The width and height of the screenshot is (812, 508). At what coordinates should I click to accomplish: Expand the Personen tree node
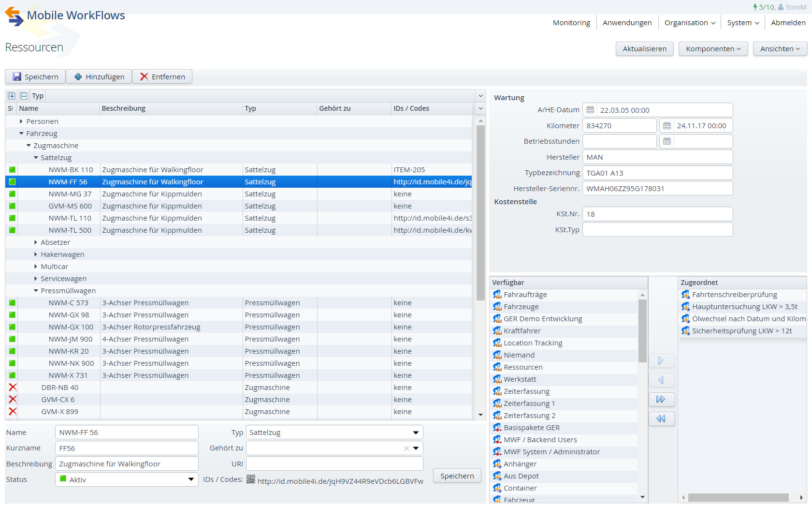click(x=21, y=121)
